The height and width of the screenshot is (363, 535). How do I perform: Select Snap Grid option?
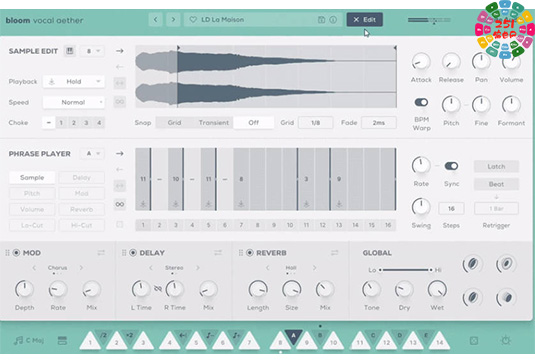(x=174, y=122)
